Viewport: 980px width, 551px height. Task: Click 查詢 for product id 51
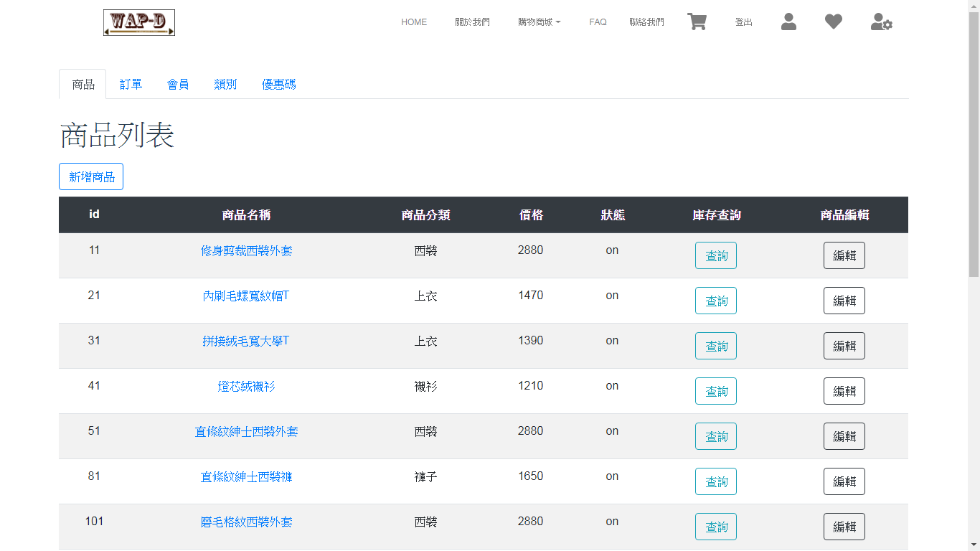(x=716, y=436)
